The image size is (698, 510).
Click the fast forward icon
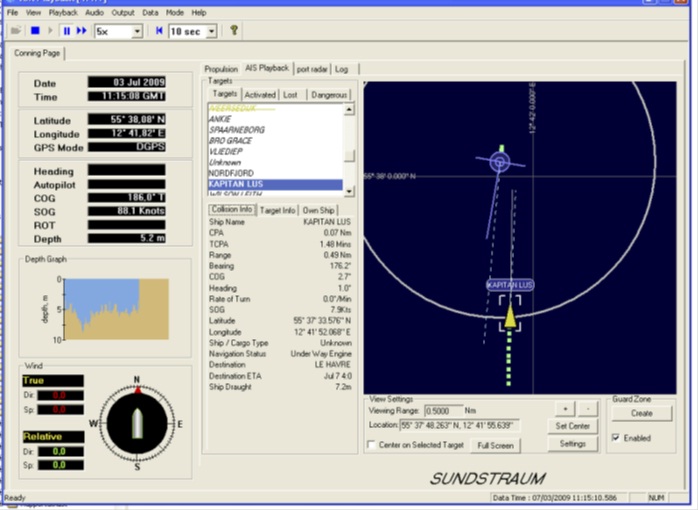coord(83,31)
